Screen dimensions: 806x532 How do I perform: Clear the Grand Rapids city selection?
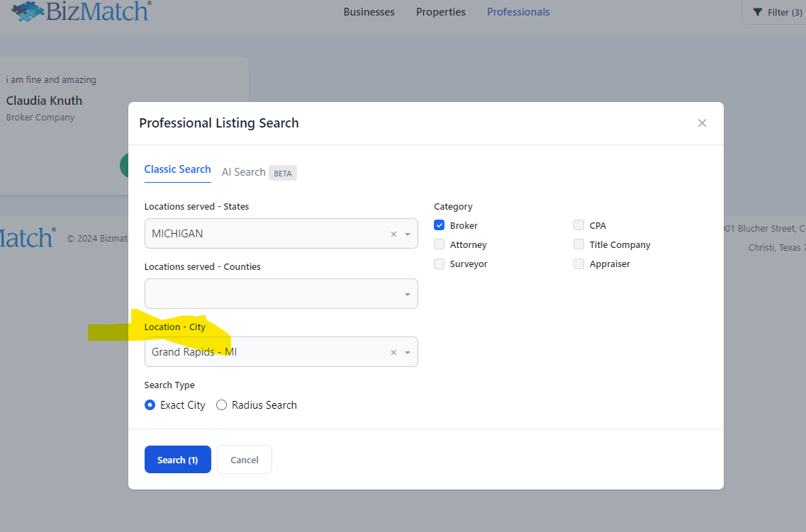coord(393,352)
